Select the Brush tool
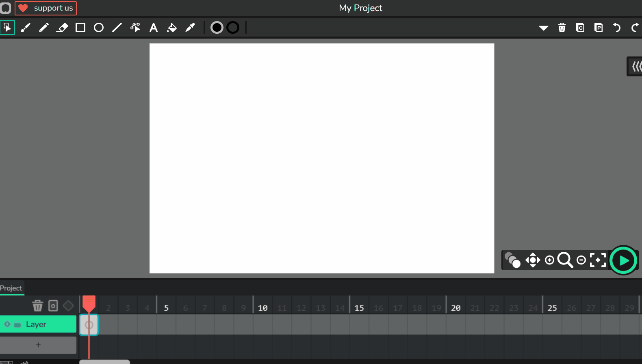 [x=26, y=28]
